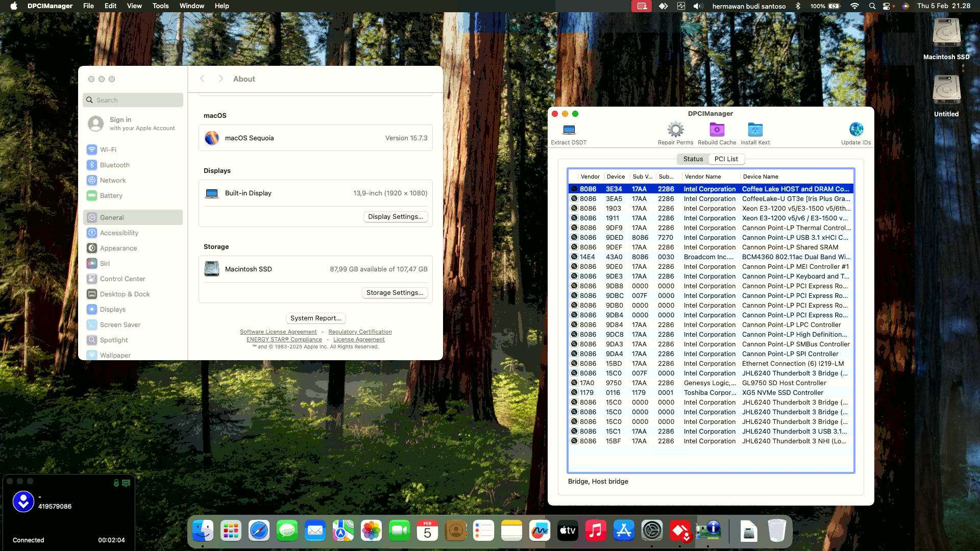Open Spotlight search in the menu bar
Image resolution: width=980 pixels, height=551 pixels.
point(872,6)
